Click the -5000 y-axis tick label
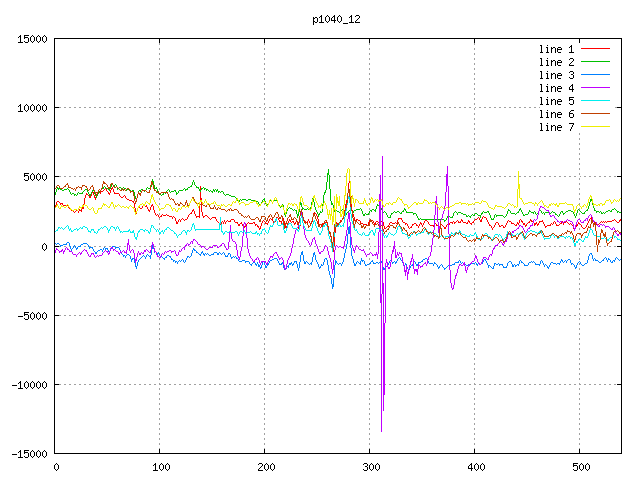 [29, 316]
